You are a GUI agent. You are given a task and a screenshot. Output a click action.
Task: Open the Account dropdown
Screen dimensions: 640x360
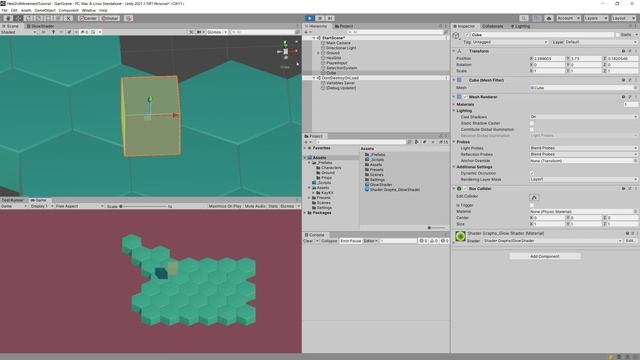click(x=568, y=18)
